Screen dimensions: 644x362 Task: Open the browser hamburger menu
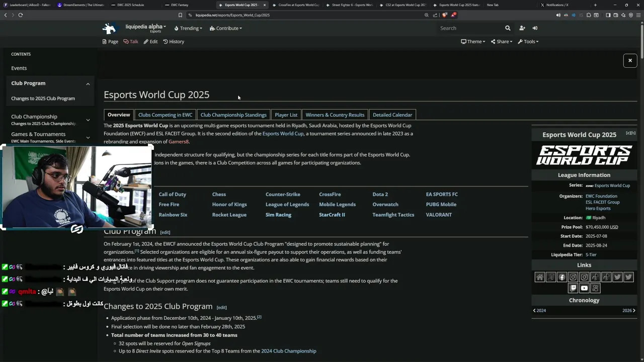(x=638, y=15)
